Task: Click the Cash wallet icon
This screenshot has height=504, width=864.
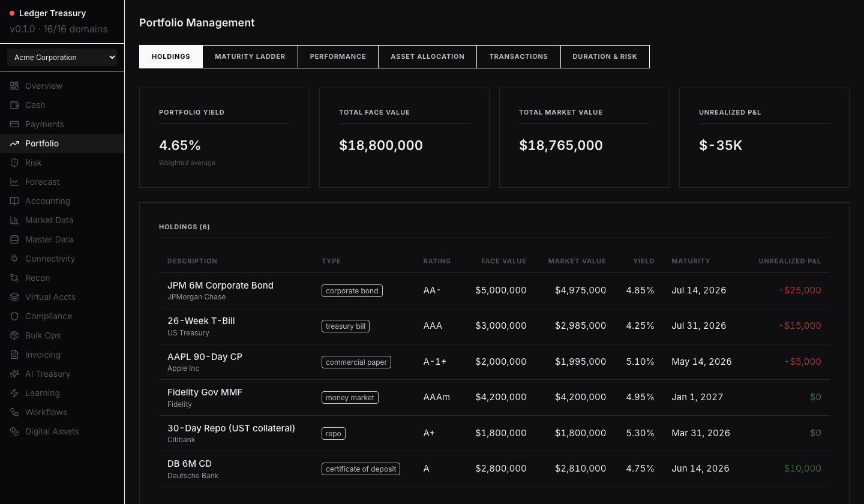Action: (14, 105)
